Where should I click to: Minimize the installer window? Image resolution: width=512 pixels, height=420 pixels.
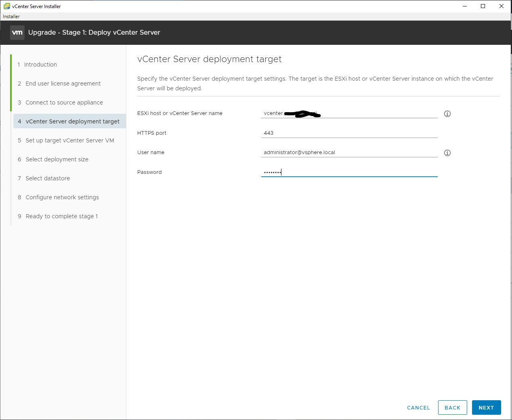465,6
